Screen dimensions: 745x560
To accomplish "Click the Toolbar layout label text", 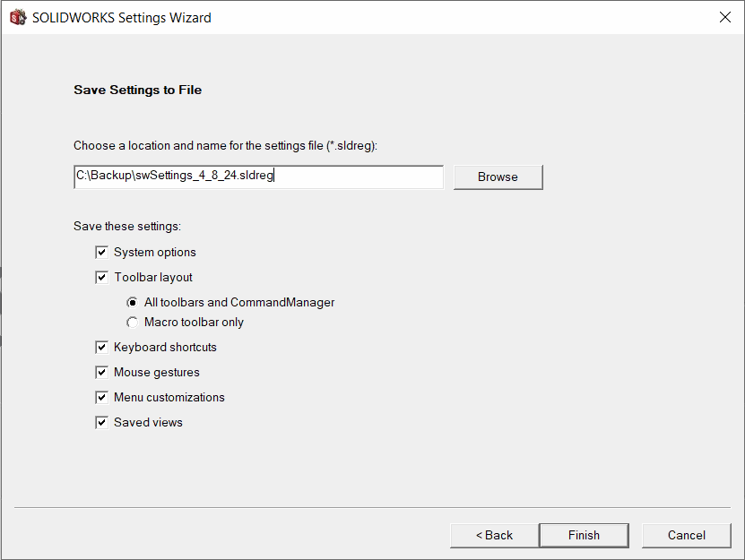I will [153, 277].
